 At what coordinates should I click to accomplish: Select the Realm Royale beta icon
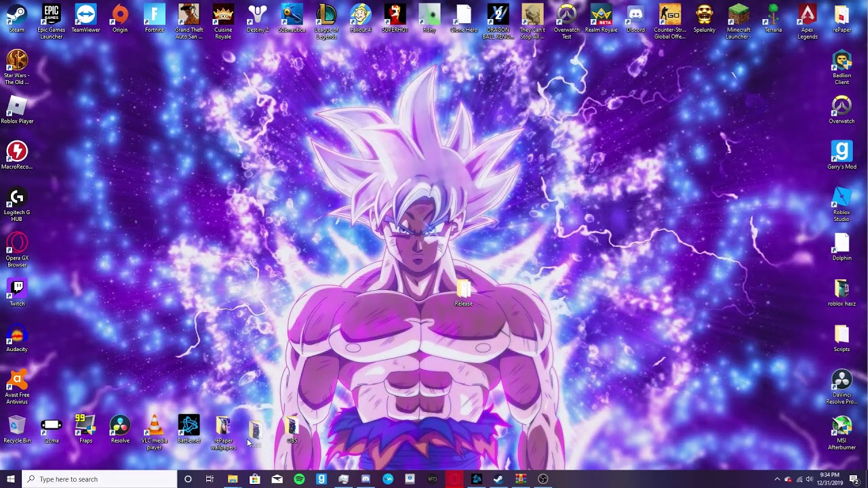601,18
